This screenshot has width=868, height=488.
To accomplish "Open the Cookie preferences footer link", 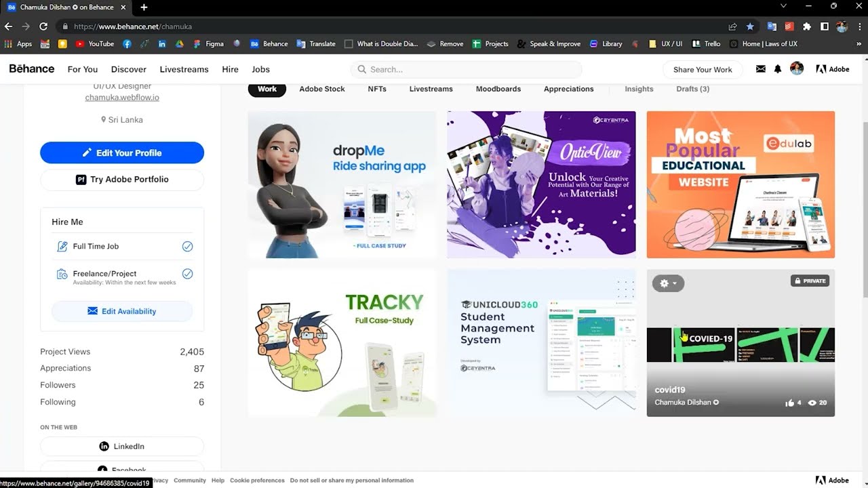I will pyautogui.click(x=257, y=480).
